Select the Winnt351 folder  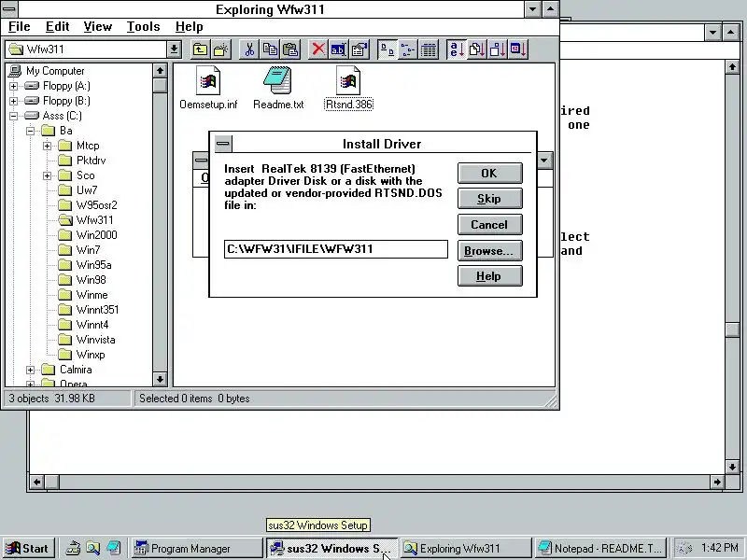click(89, 310)
